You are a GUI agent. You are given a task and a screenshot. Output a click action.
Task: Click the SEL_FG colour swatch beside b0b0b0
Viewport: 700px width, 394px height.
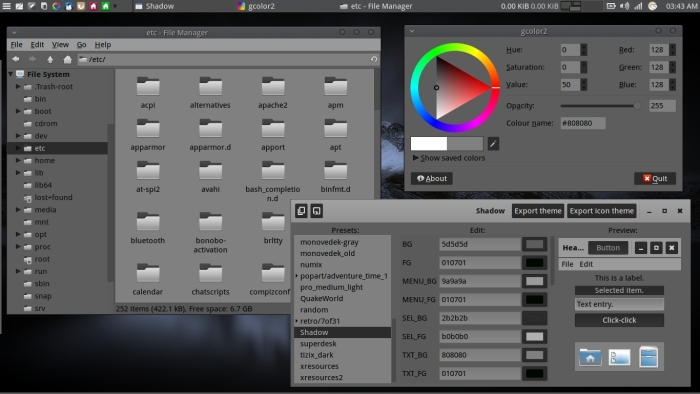(534, 336)
